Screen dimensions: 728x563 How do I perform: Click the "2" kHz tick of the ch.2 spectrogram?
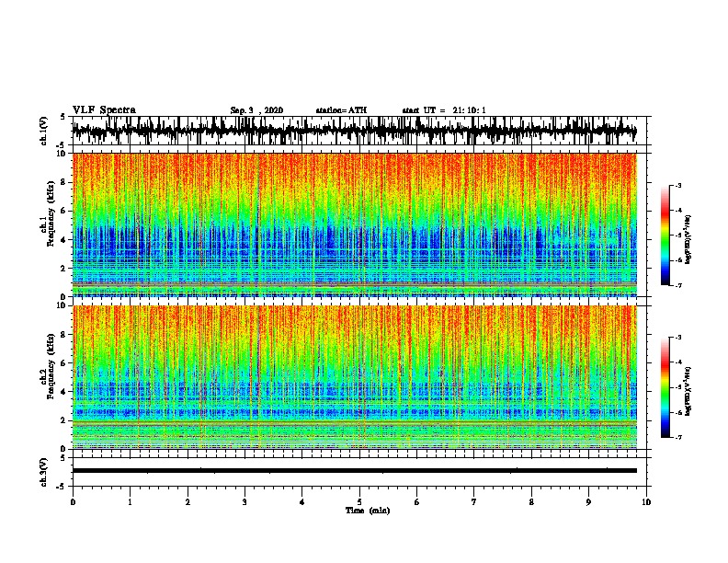[x=63, y=420]
